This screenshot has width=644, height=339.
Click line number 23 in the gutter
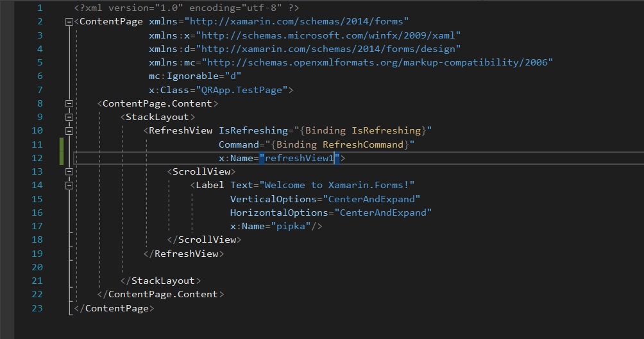(37, 308)
